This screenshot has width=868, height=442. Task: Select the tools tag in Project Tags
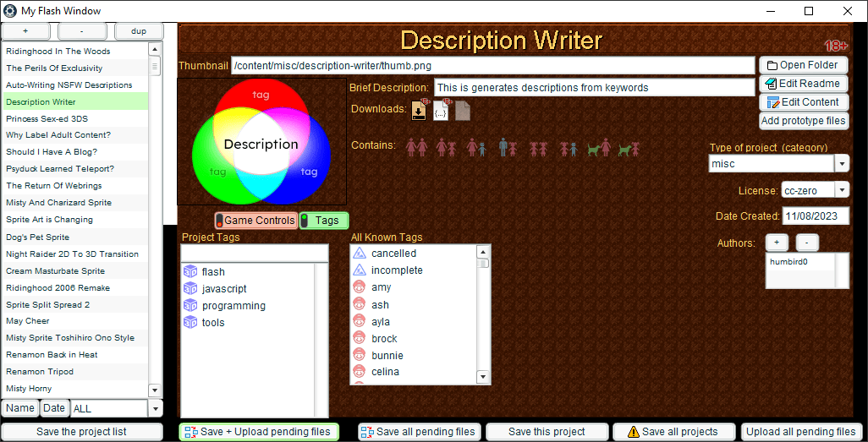(248, 323)
